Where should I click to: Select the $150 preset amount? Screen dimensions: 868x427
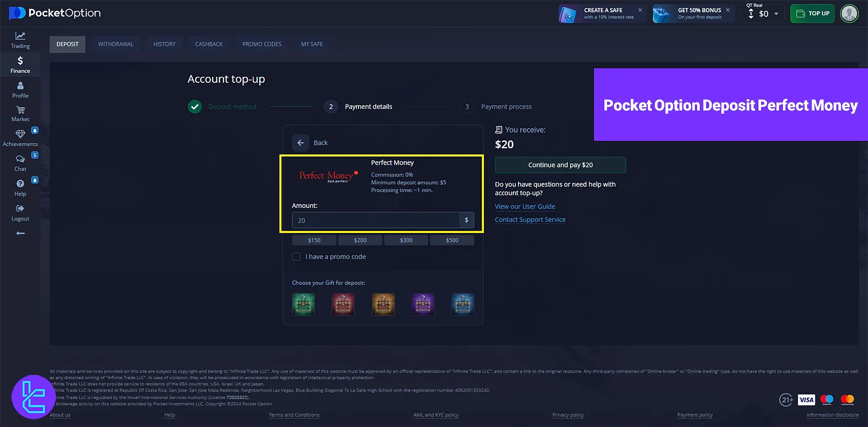tap(314, 240)
